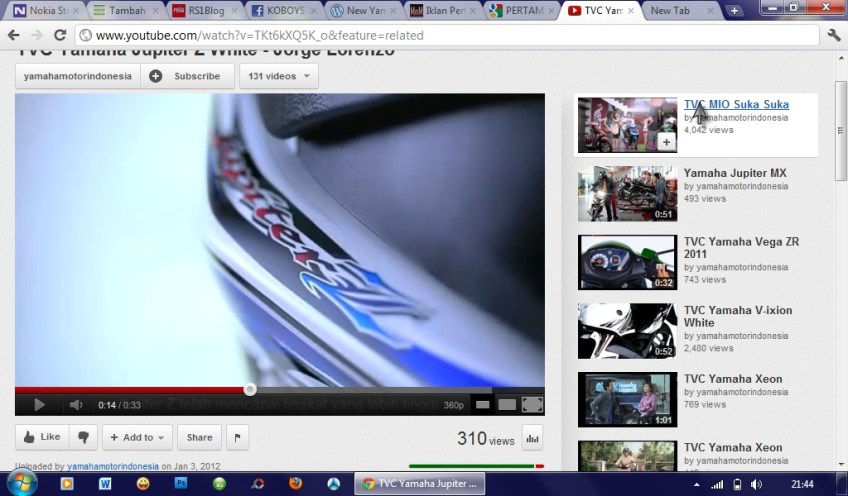Mute the video with the speaker icon

tap(75, 405)
